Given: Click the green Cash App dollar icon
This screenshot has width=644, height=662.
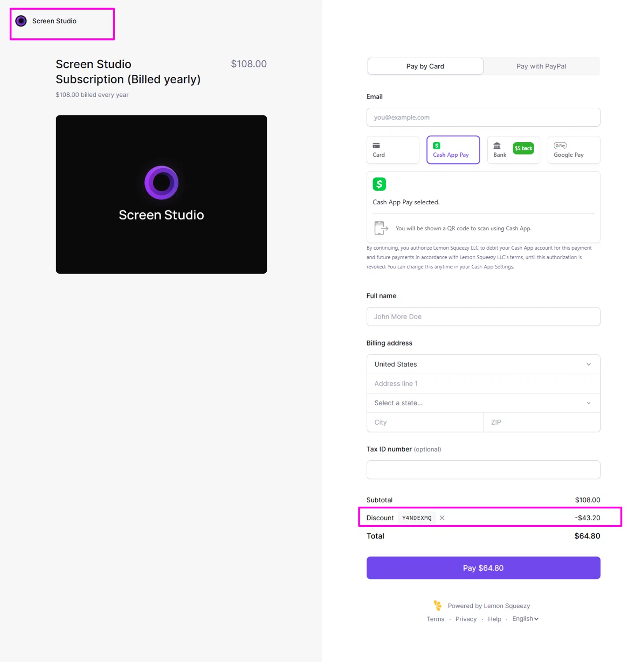Looking at the screenshot, I should click(x=379, y=184).
